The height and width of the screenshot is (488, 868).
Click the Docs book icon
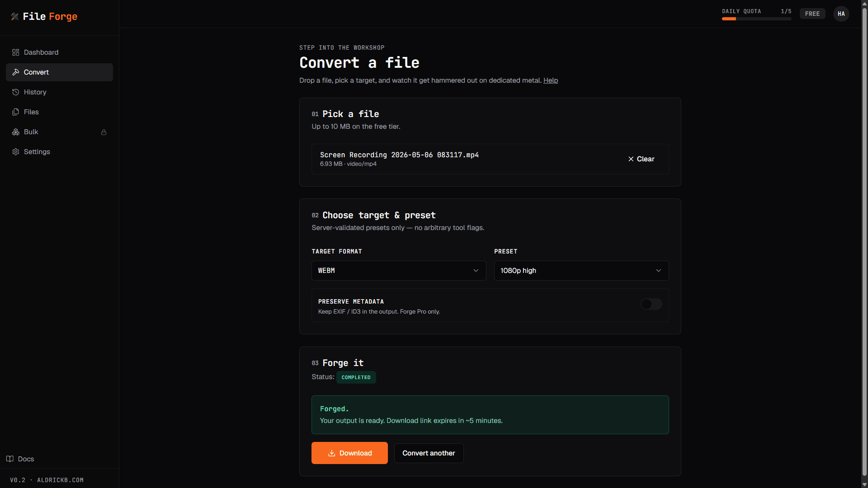pyautogui.click(x=10, y=459)
